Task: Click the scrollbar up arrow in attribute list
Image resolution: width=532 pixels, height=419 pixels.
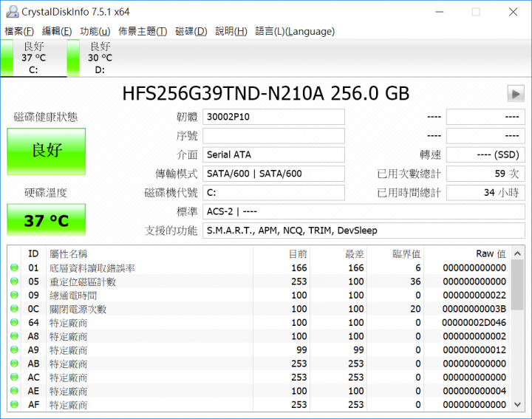Action: (517, 253)
